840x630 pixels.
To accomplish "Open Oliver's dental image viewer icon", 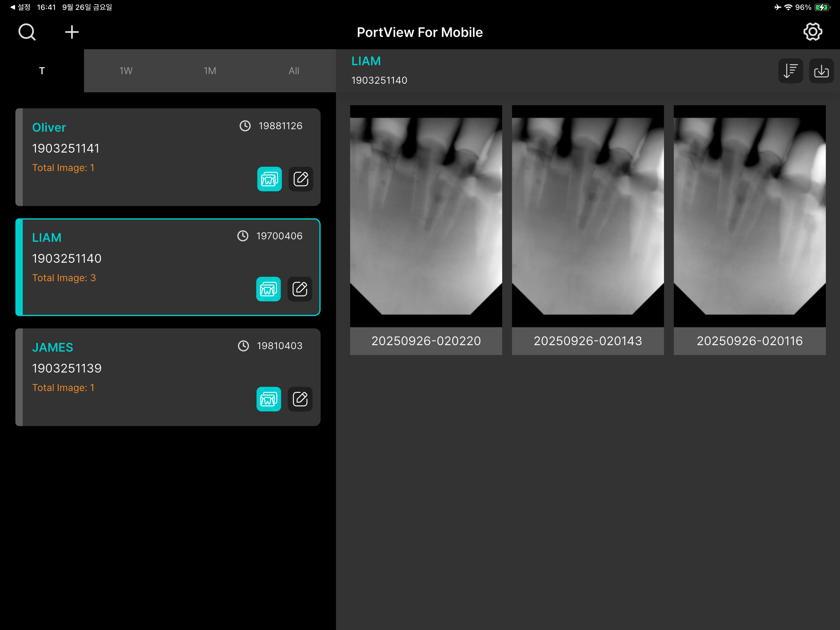I will pyautogui.click(x=269, y=179).
